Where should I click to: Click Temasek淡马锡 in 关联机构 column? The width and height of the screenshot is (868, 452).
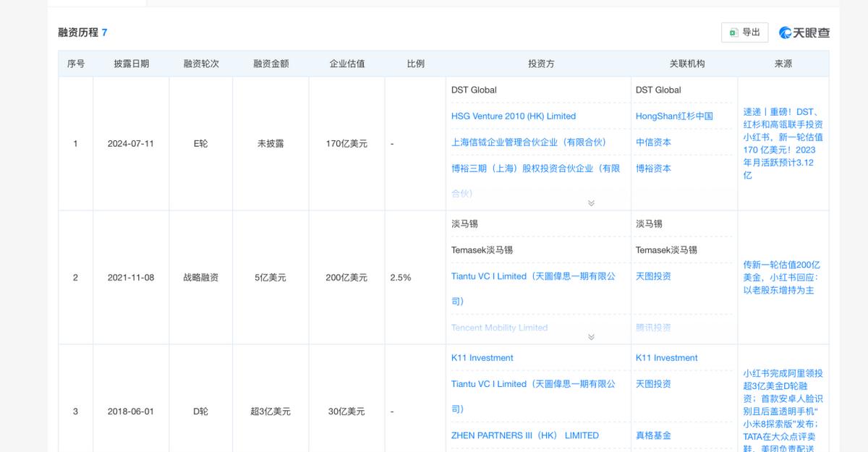[x=666, y=250]
